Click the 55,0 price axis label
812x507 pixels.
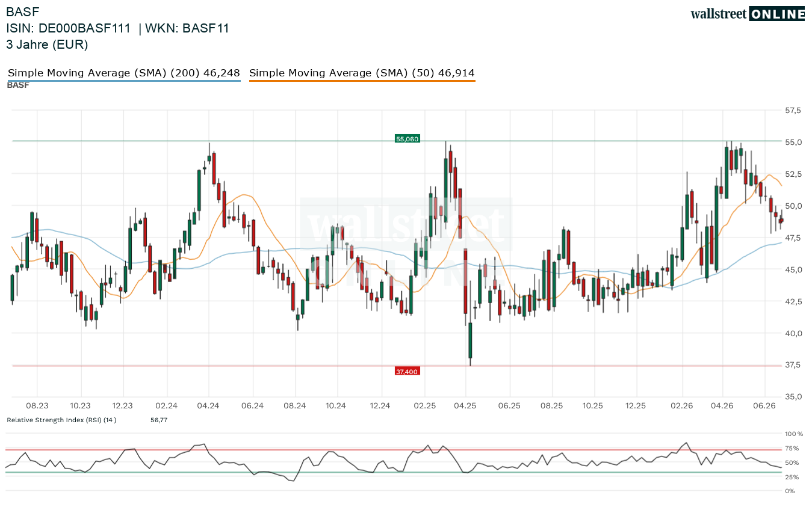pos(793,143)
